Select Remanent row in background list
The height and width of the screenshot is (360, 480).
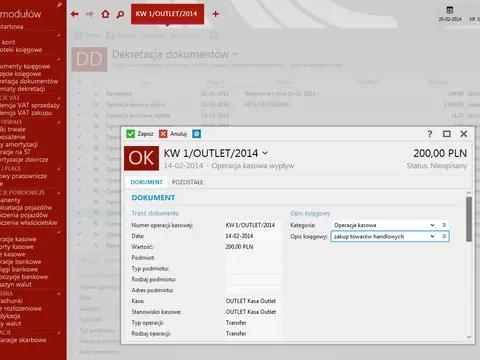273,94
